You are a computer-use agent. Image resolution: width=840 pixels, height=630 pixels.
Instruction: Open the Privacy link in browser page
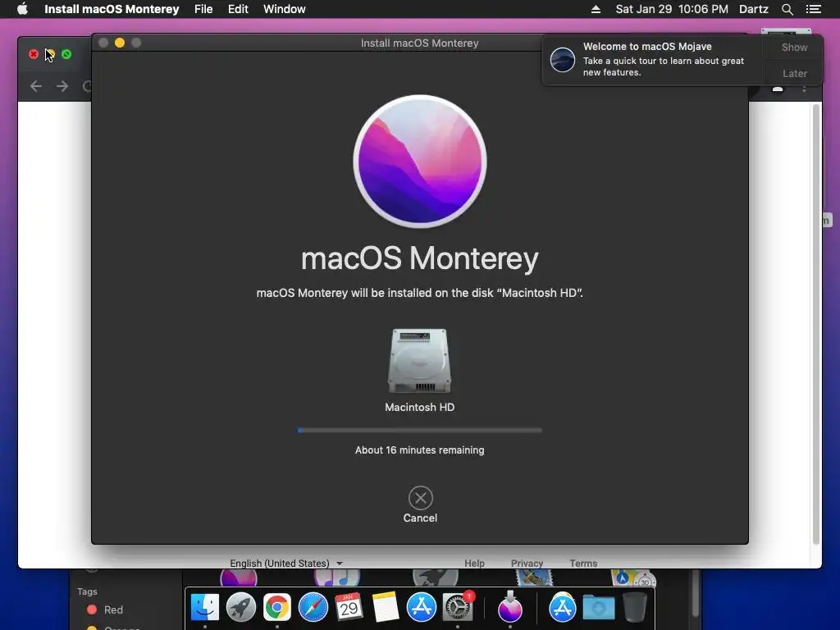(527, 563)
